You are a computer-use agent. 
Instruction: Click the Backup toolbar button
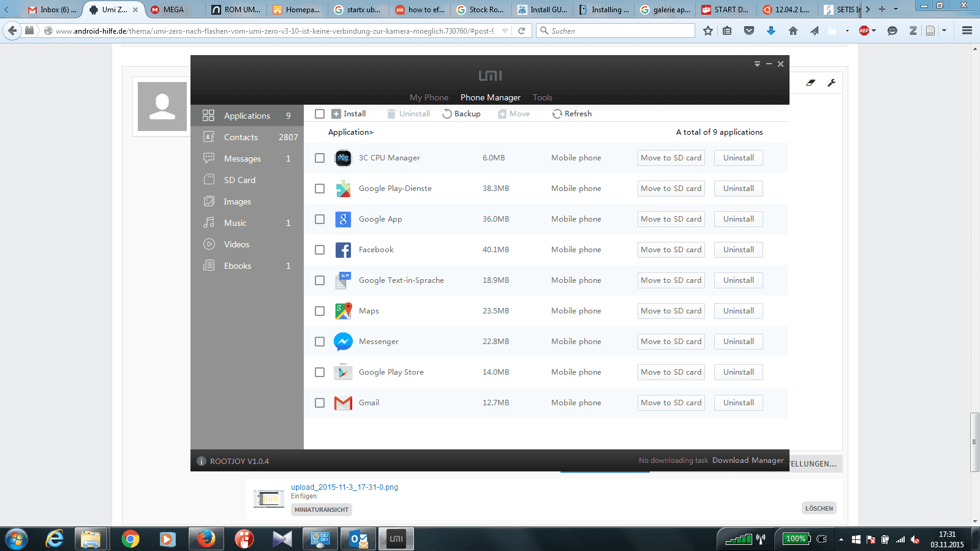click(x=461, y=114)
